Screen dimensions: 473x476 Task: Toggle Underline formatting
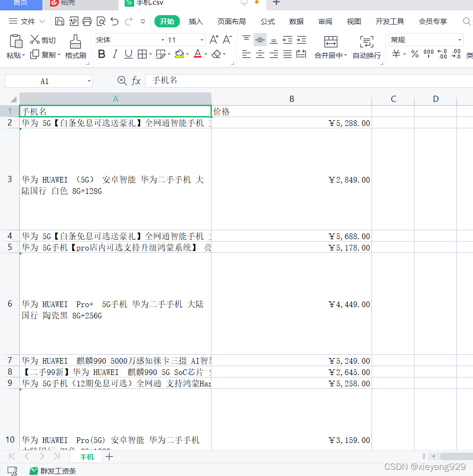[128, 54]
